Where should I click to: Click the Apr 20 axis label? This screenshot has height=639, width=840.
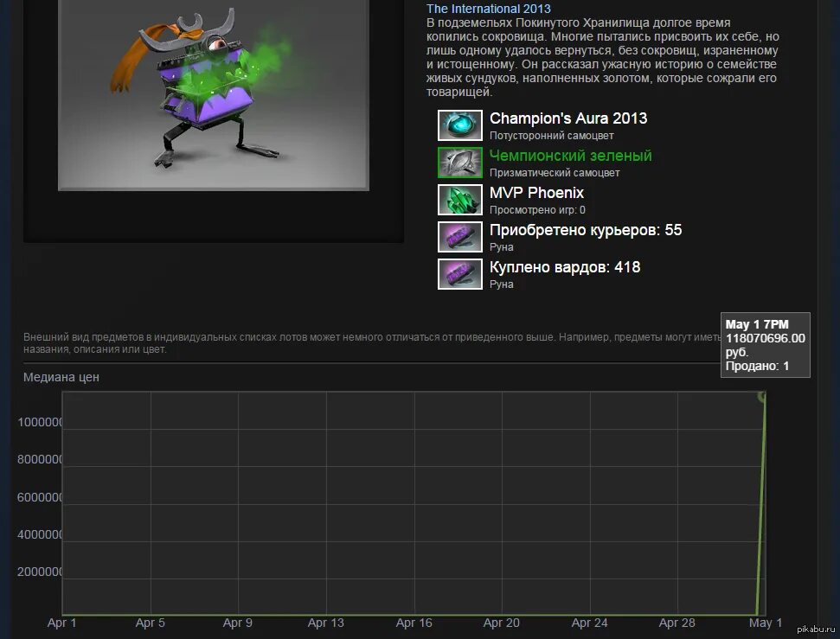coord(502,623)
